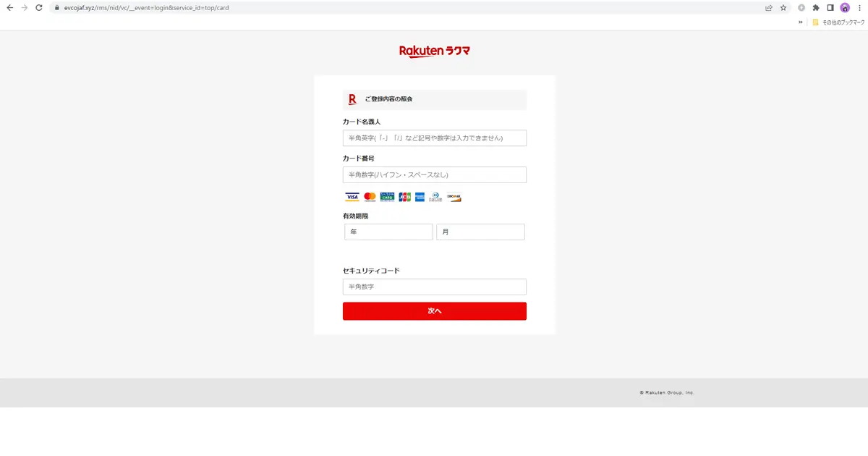Click the red R icon beside ご登録内容の照会
This screenshot has width=868, height=456.
pos(352,99)
